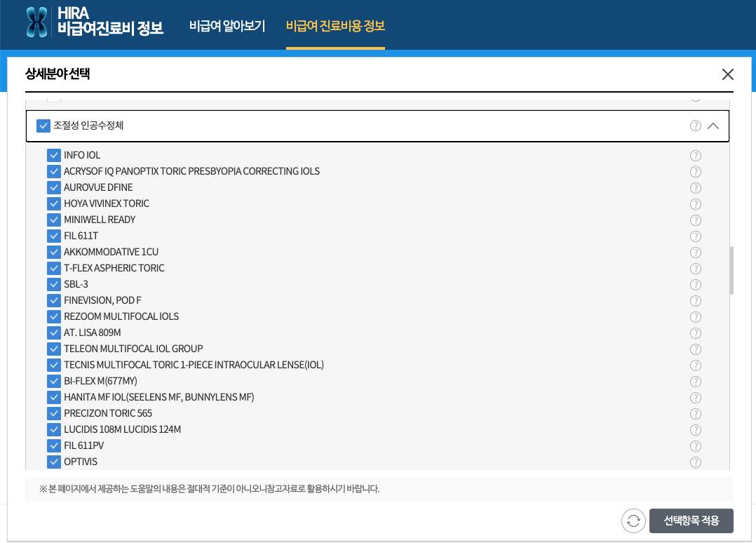
Task: Collapse the 조절성 인공수정체 section
Action: click(713, 126)
